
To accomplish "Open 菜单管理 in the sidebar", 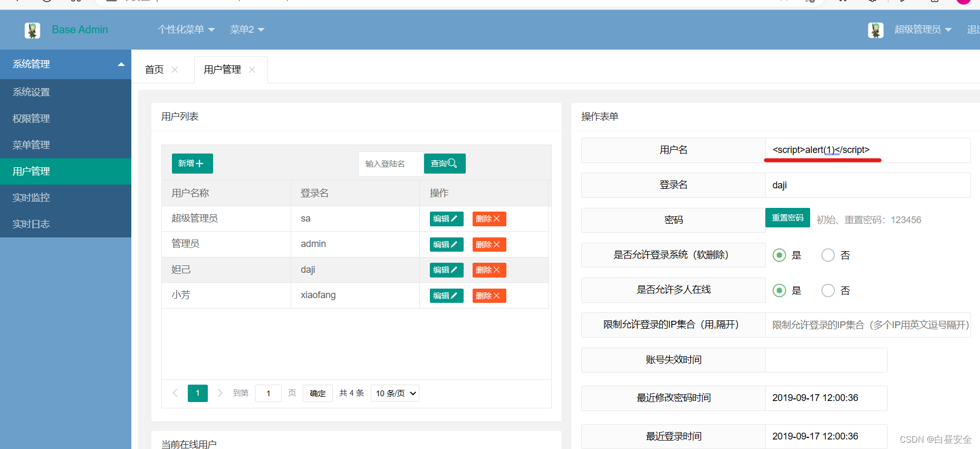I will 65,145.
